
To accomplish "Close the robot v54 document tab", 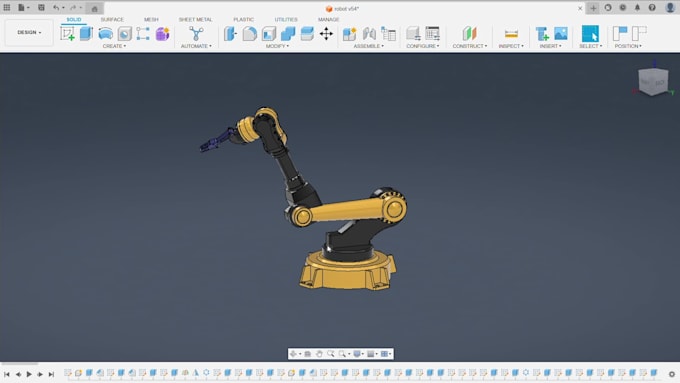I will [x=580, y=8].
